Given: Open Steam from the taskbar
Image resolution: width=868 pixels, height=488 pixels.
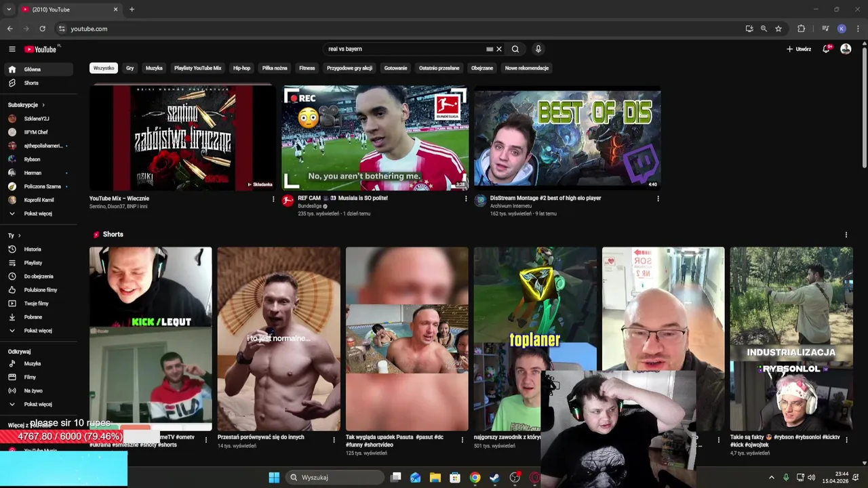Looking at the screenshot, I should point(495,477).
